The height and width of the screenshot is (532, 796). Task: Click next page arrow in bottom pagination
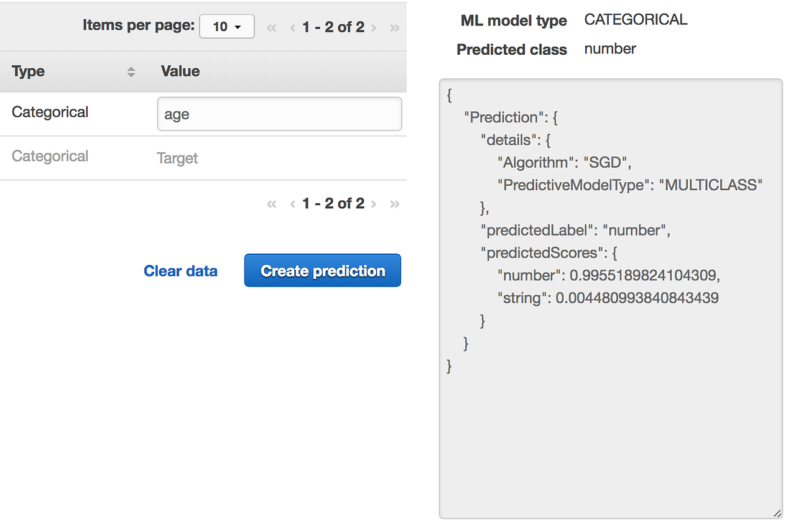coord(374,204)
